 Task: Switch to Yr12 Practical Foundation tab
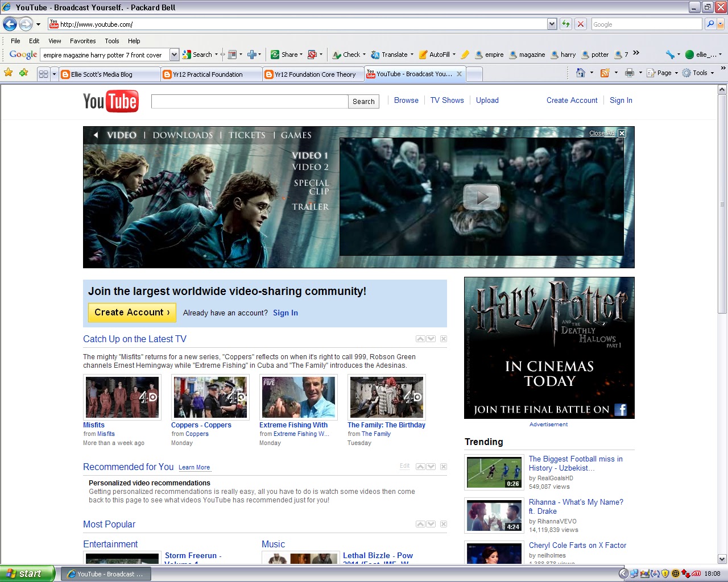click(211, 74)
